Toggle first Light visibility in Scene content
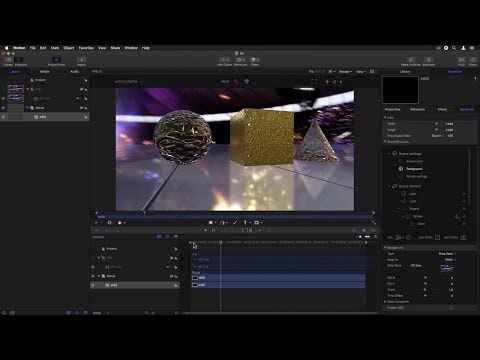Screen dimensions: 480x360 pyautogui.click(x=464, y=194)
